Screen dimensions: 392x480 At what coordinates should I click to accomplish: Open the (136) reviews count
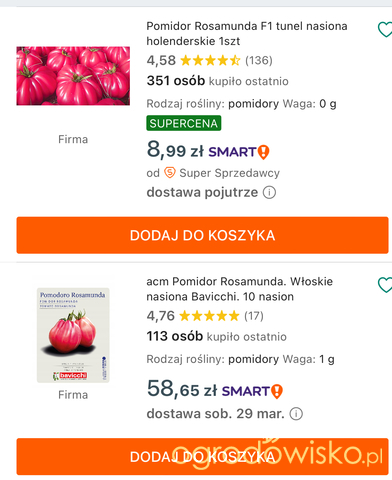pyautogui.click(x=259, y=60)
